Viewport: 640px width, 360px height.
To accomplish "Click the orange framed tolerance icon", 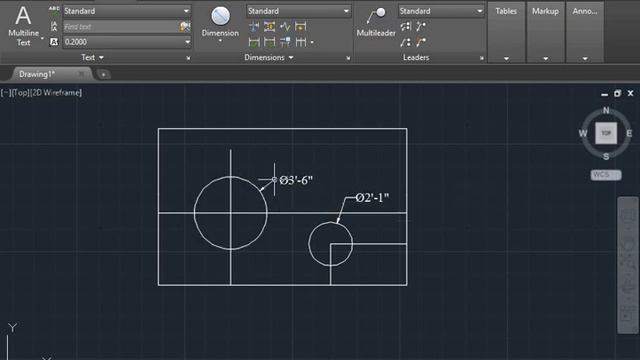I will [x=269, y=27].
